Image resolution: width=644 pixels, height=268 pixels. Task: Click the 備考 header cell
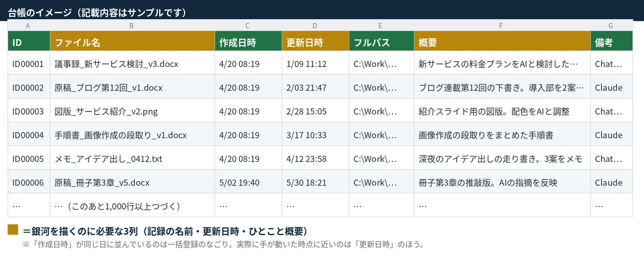click(612, 42)
